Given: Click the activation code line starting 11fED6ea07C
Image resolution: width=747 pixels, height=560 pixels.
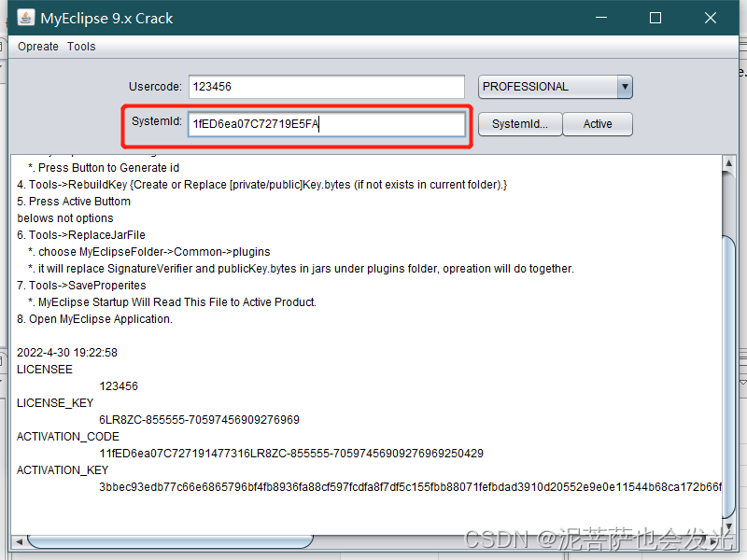Looking at the screenshot, I should pyautogui.click(x=291, y=454).
